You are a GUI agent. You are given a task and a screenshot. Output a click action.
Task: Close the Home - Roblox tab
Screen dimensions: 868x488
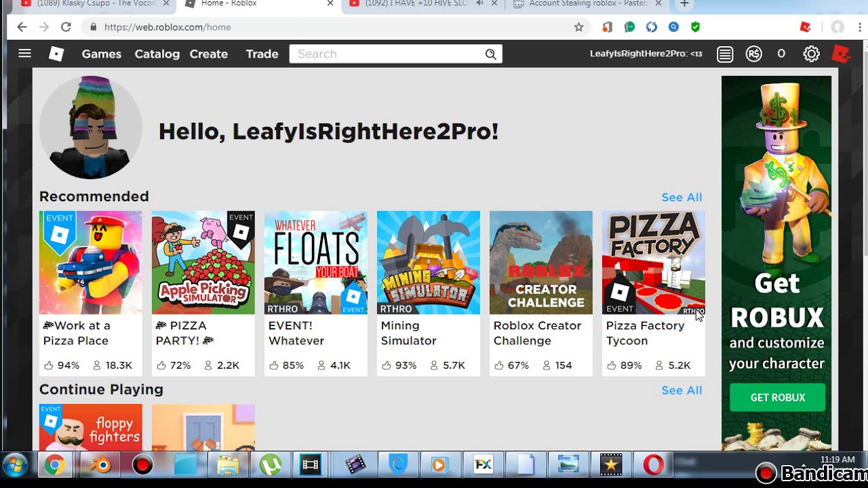coord(330,3)
